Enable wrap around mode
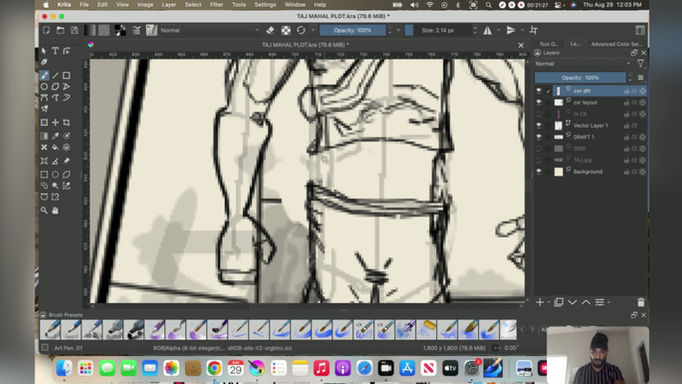The width and height of the screenshot is (682, 384). [534, 30]
